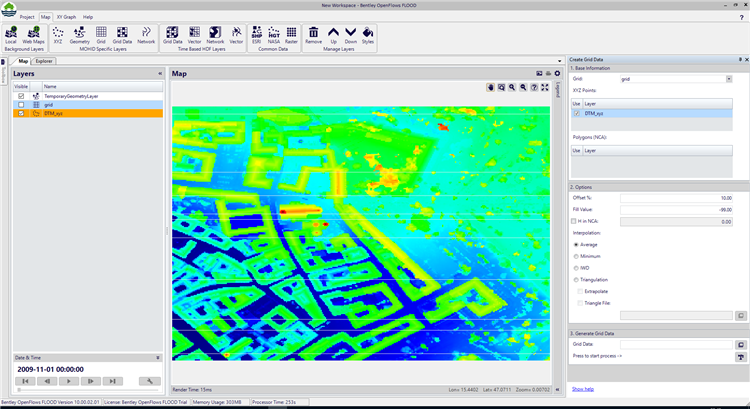
Task: Expand the Legend side tab
Action: click(x=557, y=89)
